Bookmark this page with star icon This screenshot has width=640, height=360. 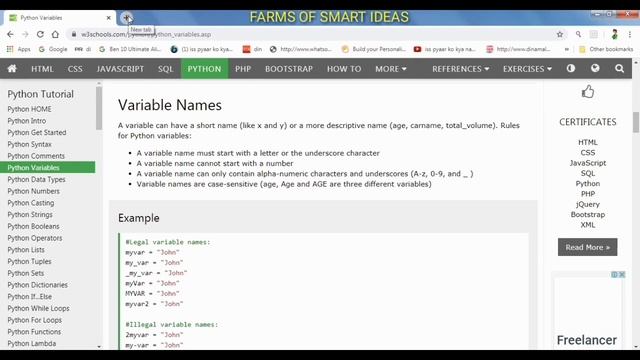[x=560, y=35]
